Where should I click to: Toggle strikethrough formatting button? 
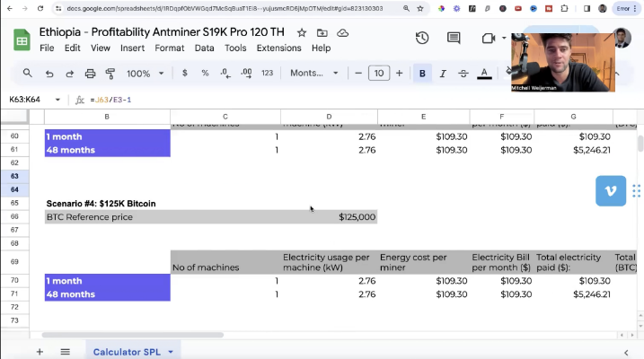pos(463,74)
